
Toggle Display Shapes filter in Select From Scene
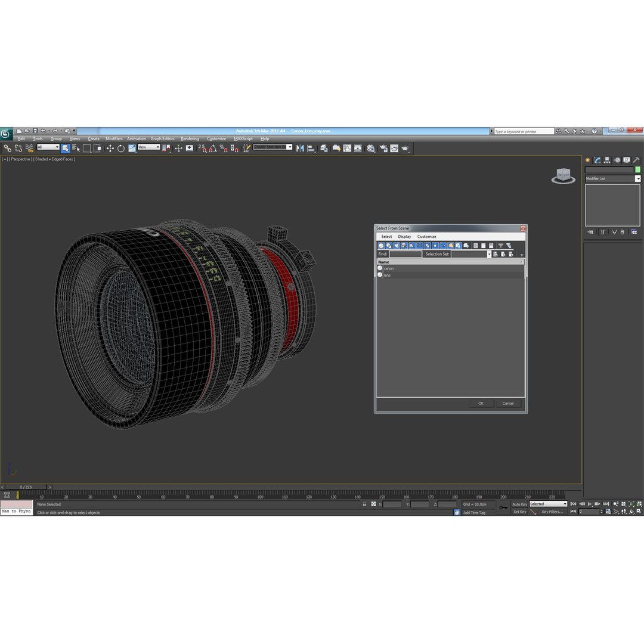(389, 246)
